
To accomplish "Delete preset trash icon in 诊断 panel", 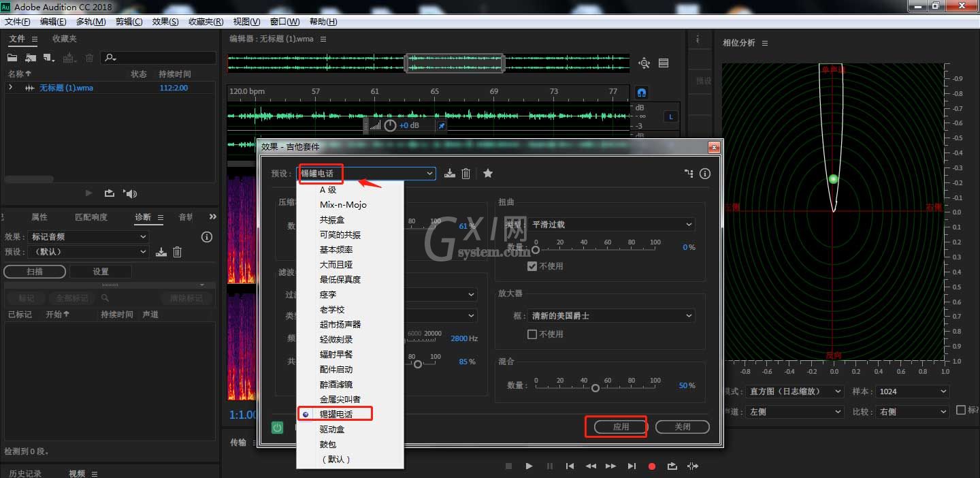I will coord(177,252).
